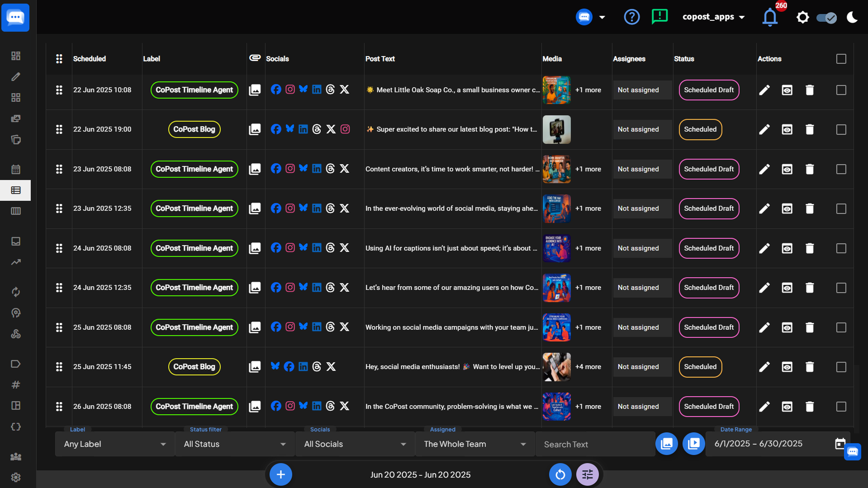868x488 pixels.
Task: Open the pencil compose icon in sidebar
Action: (16, 77)
